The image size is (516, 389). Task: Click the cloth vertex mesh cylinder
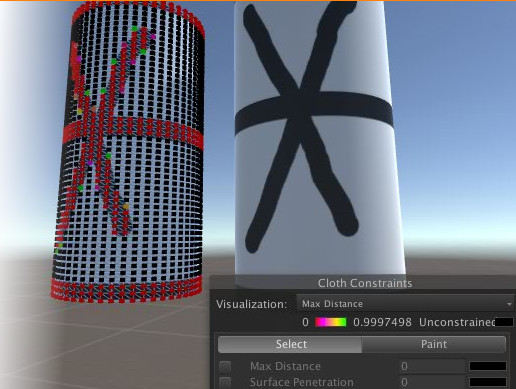128,153
